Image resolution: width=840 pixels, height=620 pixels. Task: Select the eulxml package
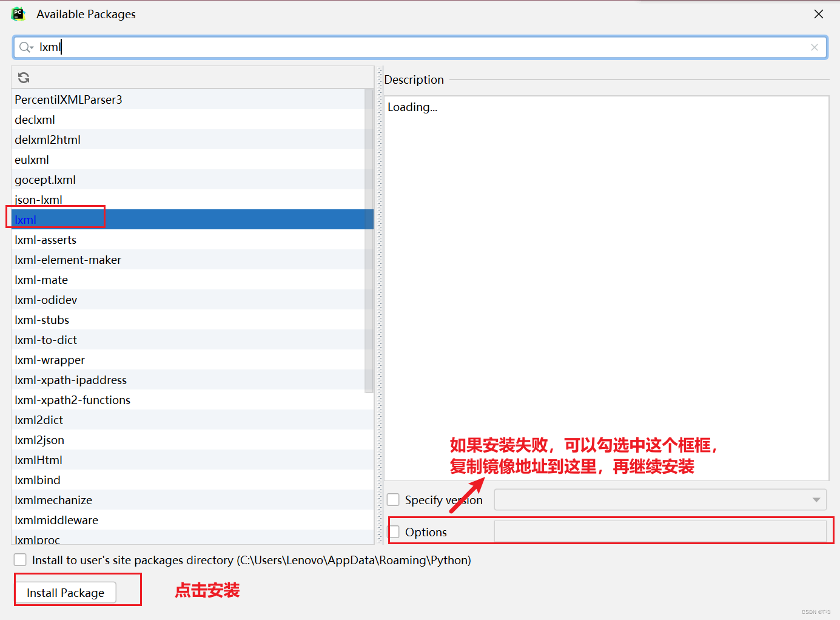(x=188, y=160)
